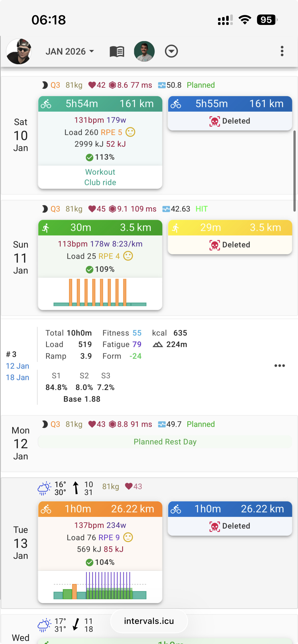Open the book/library icon in header
This screenshot has height=644, width=298.
click(x=117, y=52)
